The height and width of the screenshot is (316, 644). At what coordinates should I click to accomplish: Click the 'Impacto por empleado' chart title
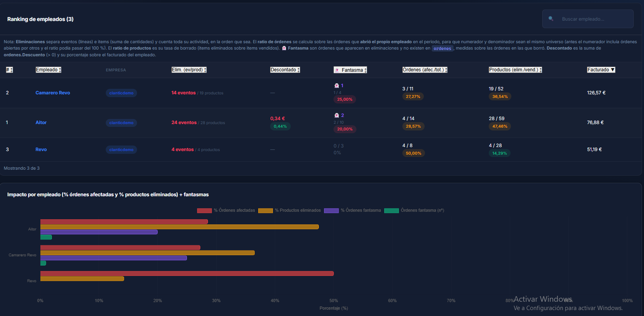tap(108, 195)
